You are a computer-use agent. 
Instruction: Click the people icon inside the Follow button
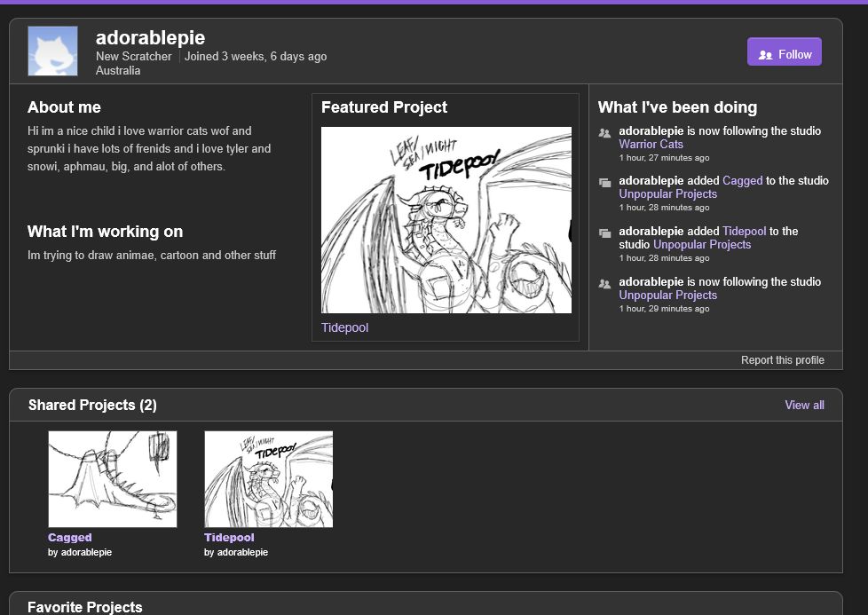766,55
